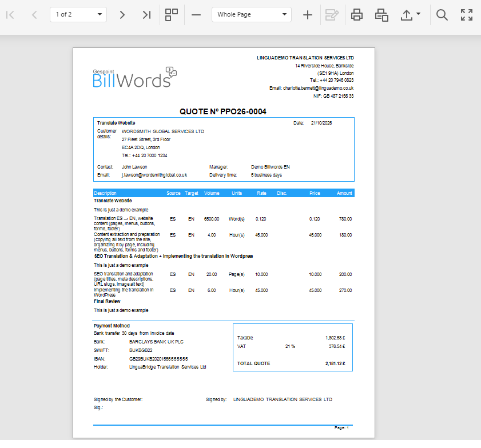Open the 'Whole Page' zoom level dropdown
Screen dimensions: 481x448
pyautogui.click(x=252, y=14)
